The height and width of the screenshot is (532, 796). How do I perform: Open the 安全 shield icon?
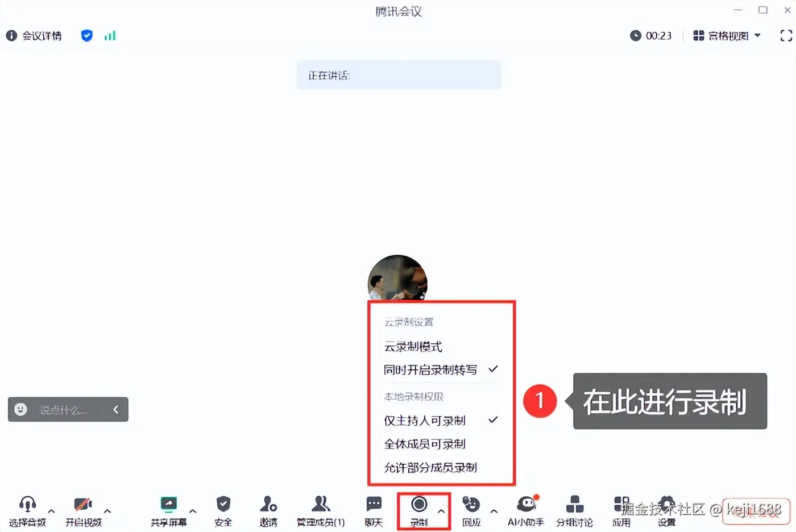[223, 504]
